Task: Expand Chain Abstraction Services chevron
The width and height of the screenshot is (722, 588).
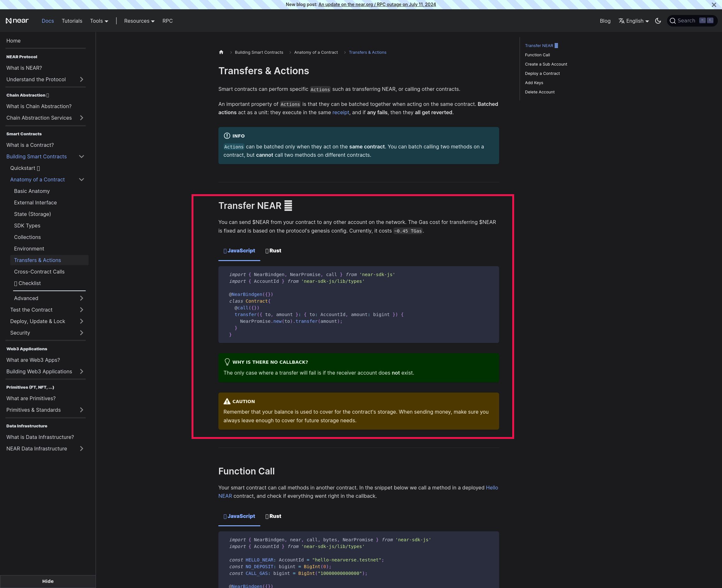Action: tap(82, 118)
